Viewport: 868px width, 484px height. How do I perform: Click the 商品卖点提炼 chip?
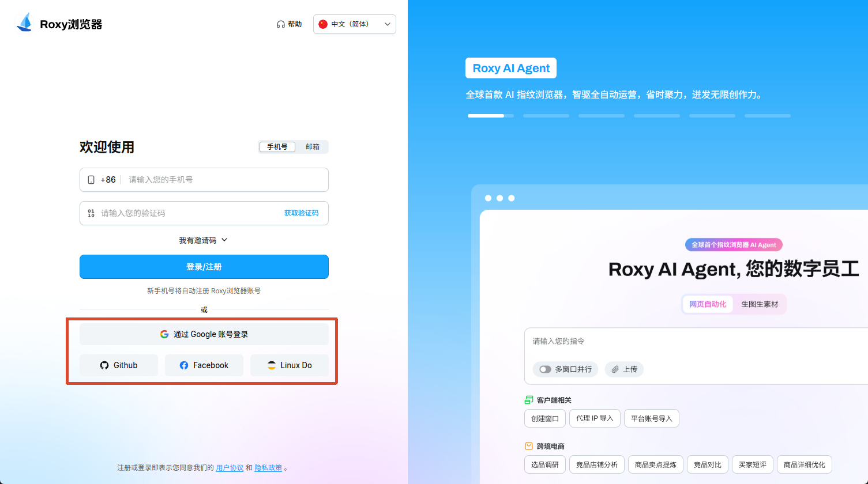(x=656, y=464)
